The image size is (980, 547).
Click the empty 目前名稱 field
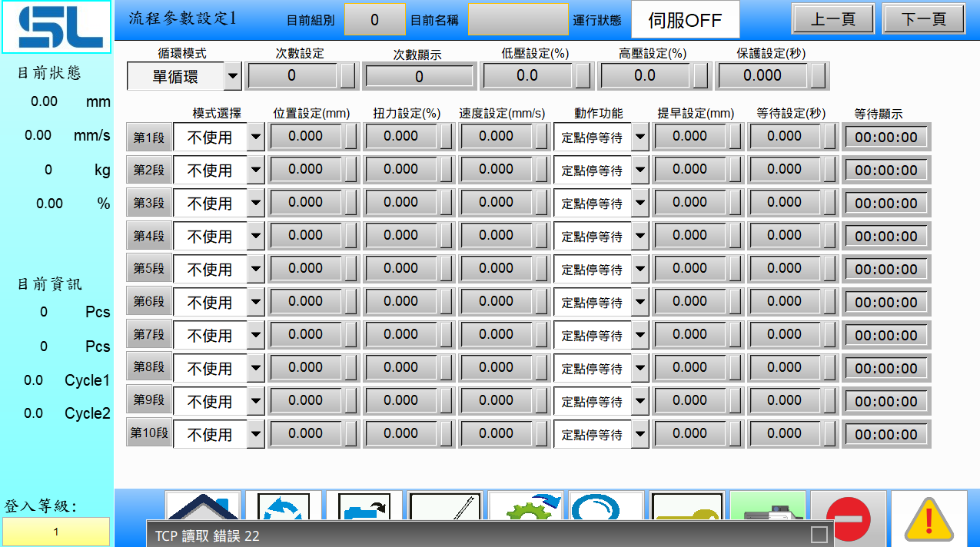point(518,19)
